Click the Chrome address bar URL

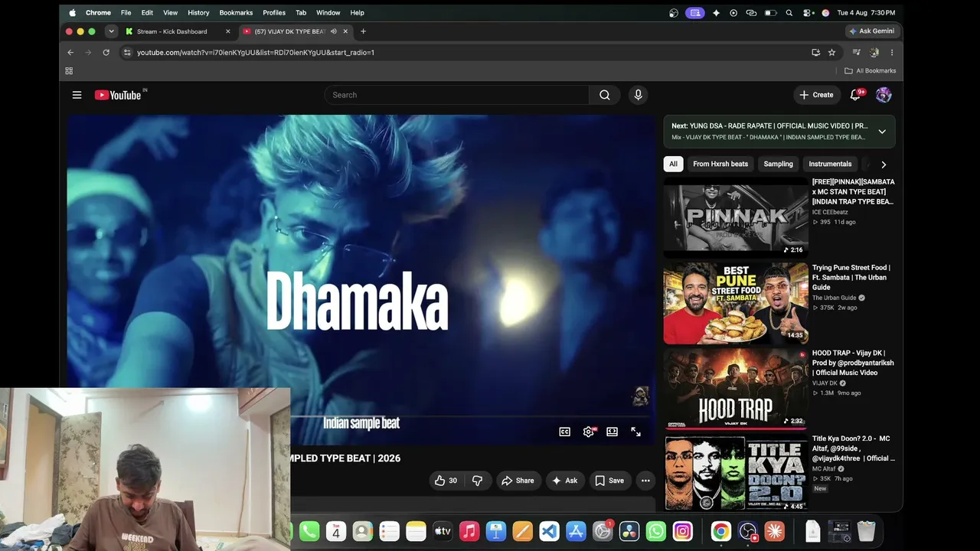[256, 52]
